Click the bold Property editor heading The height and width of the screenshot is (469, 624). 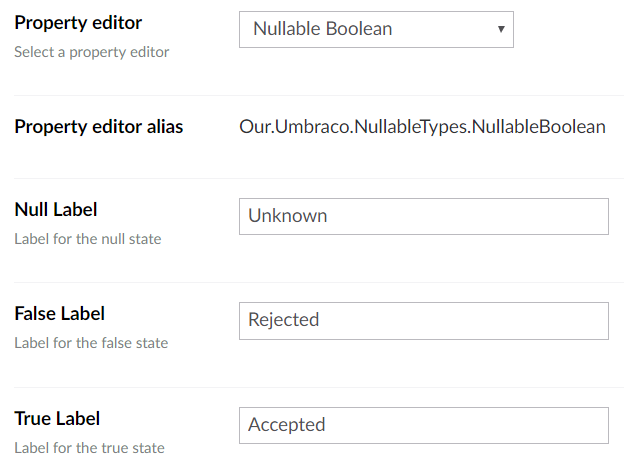(x=78, y=23)
